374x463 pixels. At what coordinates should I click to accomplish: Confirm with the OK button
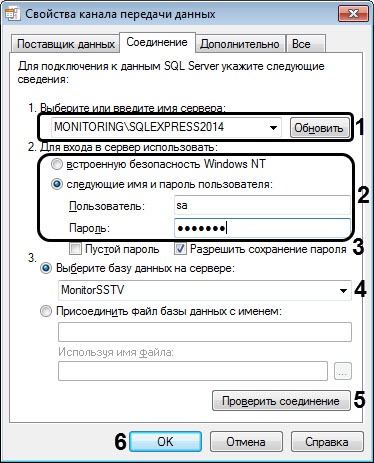click(165, 442)
